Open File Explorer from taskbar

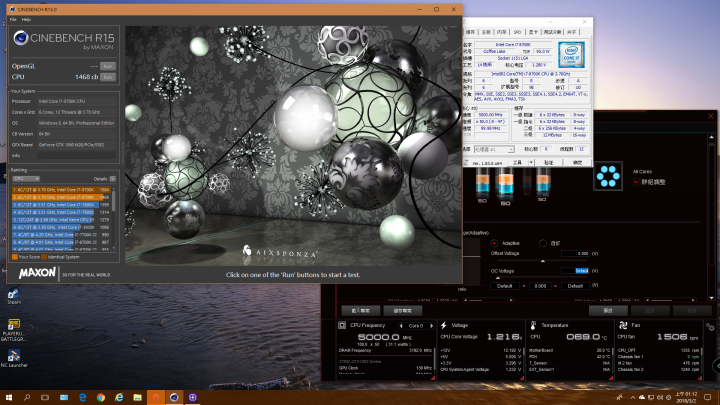click(137, 397)
